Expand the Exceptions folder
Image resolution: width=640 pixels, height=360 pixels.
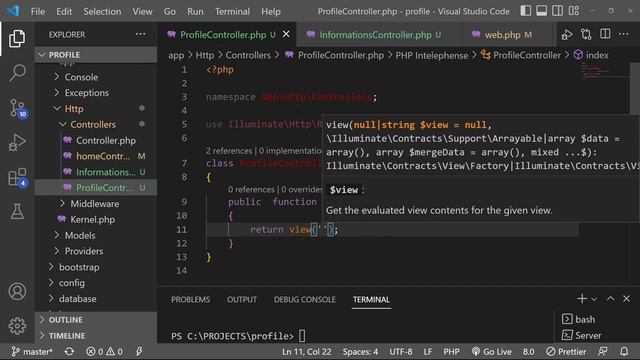point(96,93)
